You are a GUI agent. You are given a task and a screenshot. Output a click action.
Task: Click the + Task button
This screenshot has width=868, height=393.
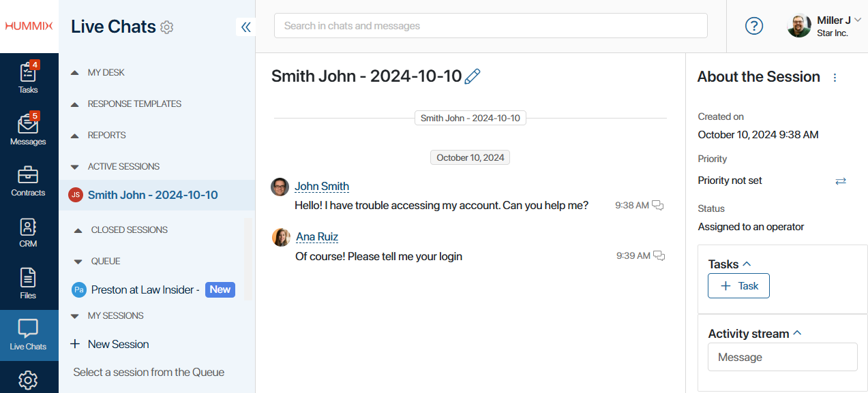738,286
